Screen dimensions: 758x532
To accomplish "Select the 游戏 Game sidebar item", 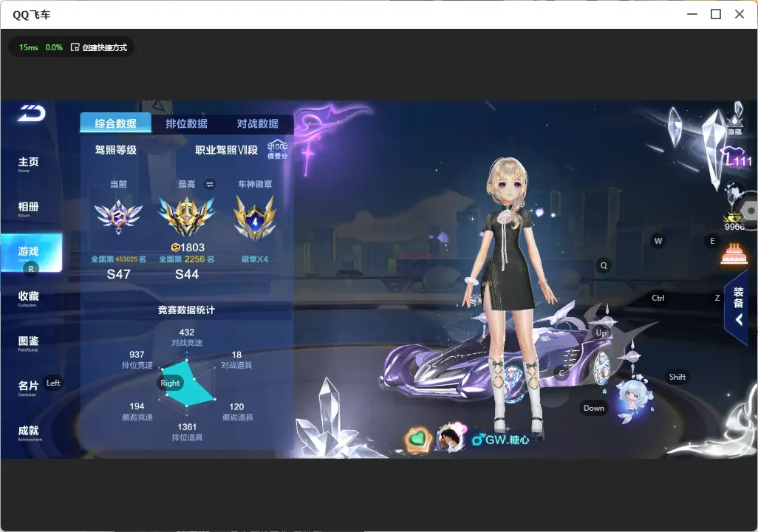I will 31,253.
